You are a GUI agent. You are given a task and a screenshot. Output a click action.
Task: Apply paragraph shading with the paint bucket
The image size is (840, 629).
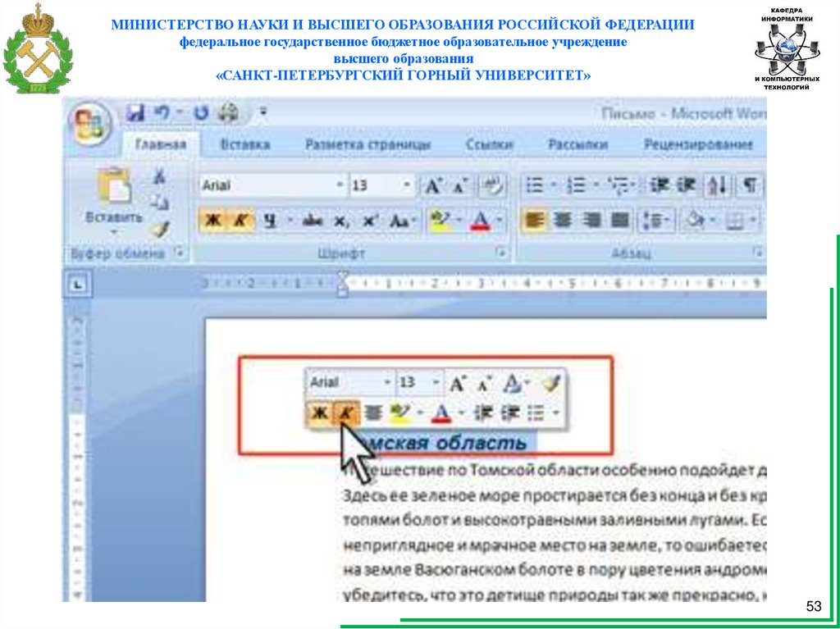[x=694, y=221]
